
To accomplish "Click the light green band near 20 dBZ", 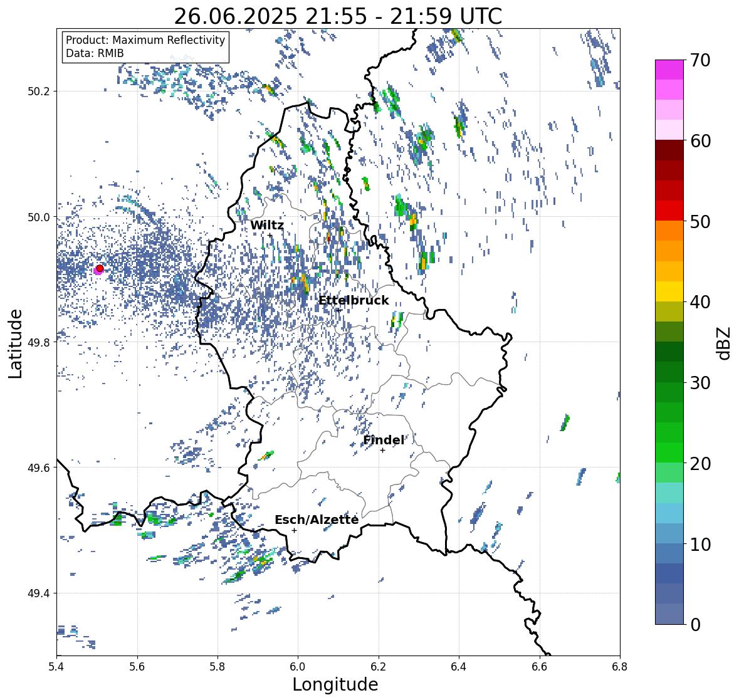I will [x=669, y=473].
